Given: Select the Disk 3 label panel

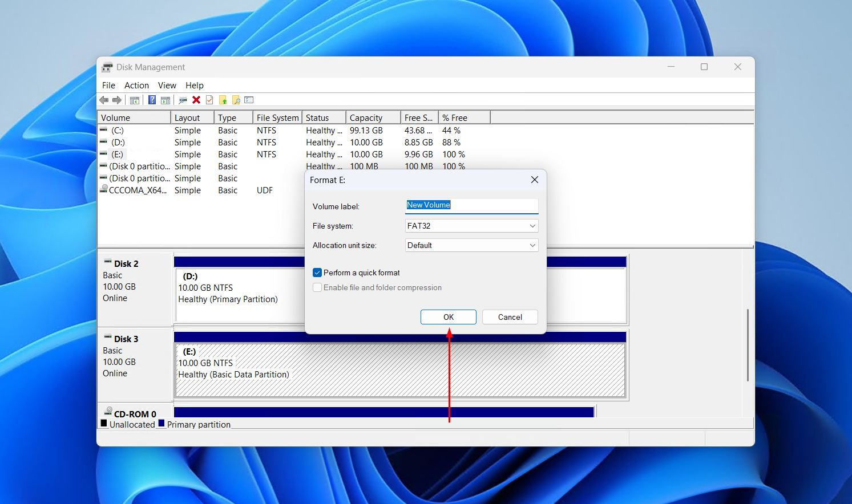Looking at the screenshot, I should tap(135, 364).
